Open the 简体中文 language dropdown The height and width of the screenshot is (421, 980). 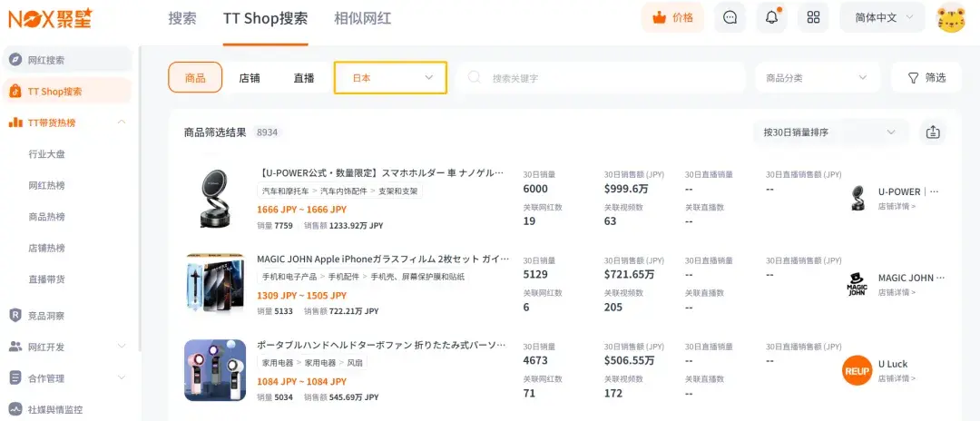point(884,17)
